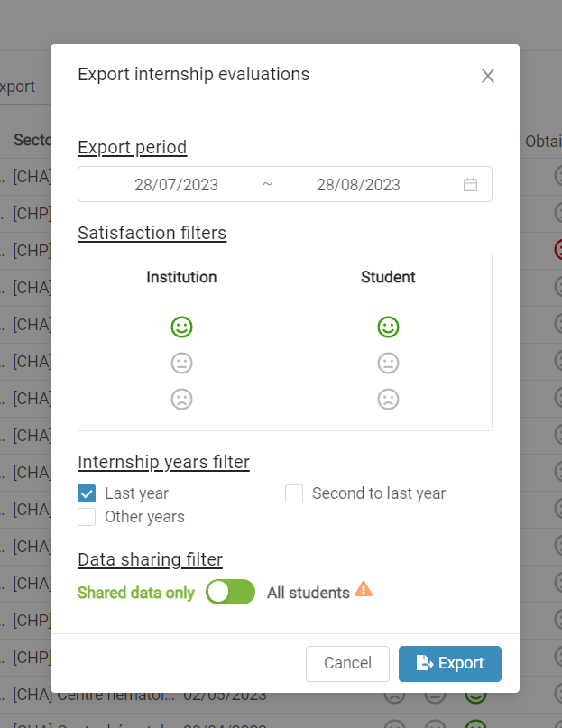Select Institution neutral face filter
Screen dimensions: 562x728
[x=181, y=363]
